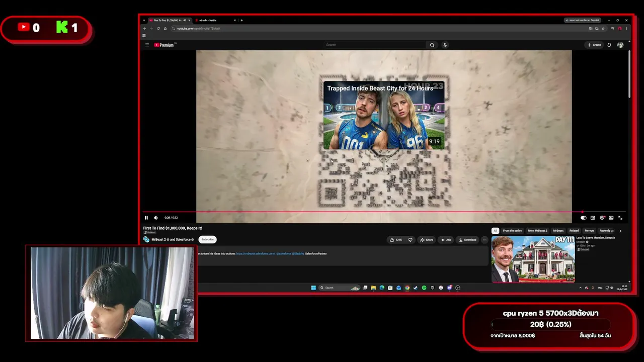Image resolution: width=644 pixels, height=362 pixels.
Task: Open the player settings gear
Action: [x=602, y=218]
